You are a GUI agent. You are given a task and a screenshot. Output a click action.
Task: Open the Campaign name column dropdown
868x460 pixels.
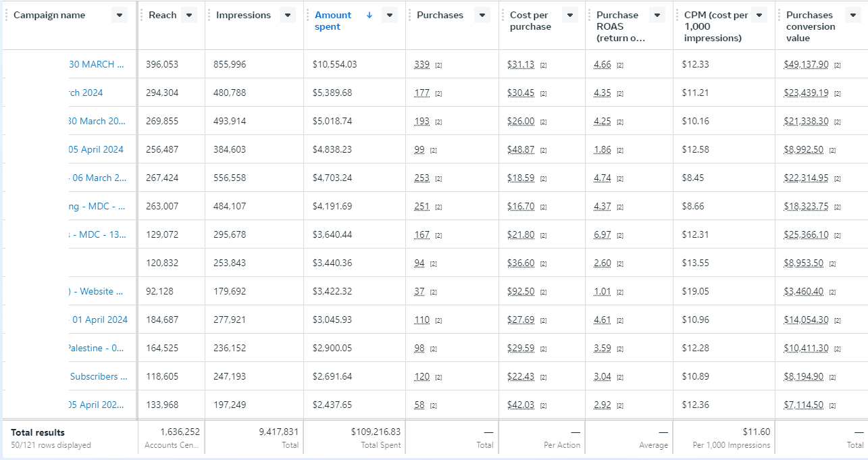pos(120,16)
